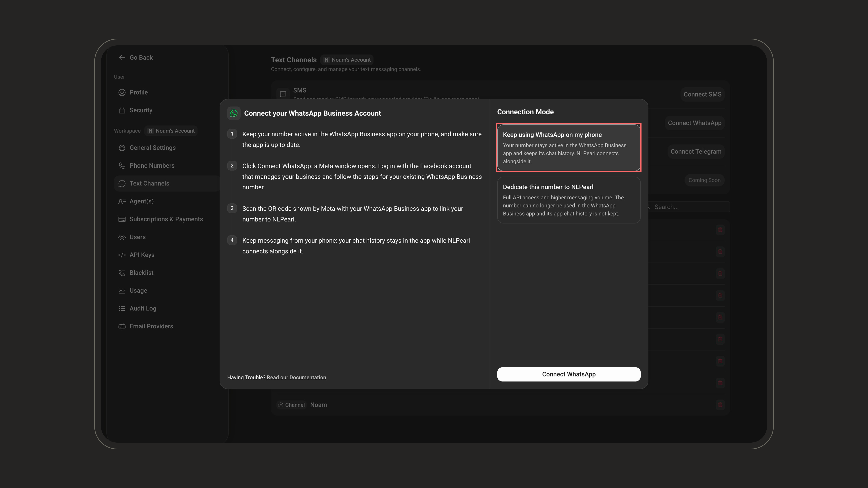The height and width of the screenshot is (488, 868).
Task: Click the Coming Soon badge
Action: click(704, 180)
